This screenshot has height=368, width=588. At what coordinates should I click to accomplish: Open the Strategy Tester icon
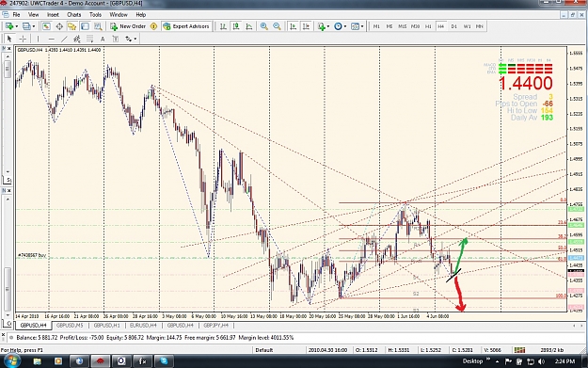[x=98, y=26]
